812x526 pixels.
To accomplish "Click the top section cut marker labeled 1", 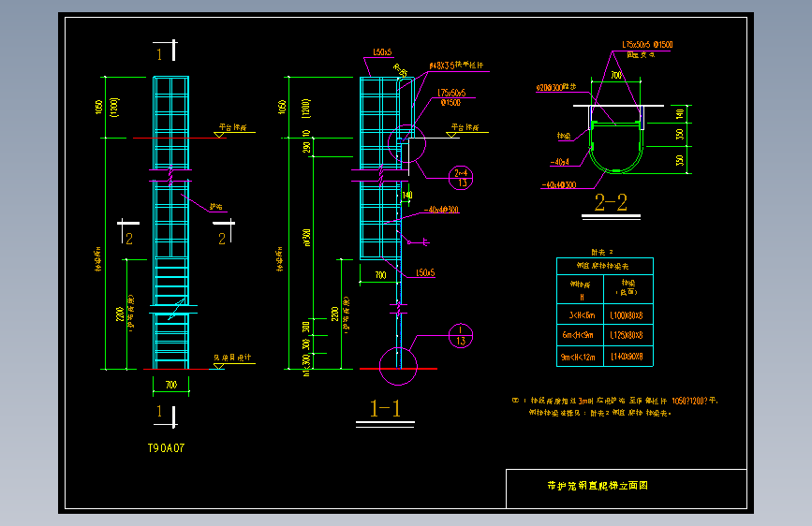I will [x=166, y=51].
